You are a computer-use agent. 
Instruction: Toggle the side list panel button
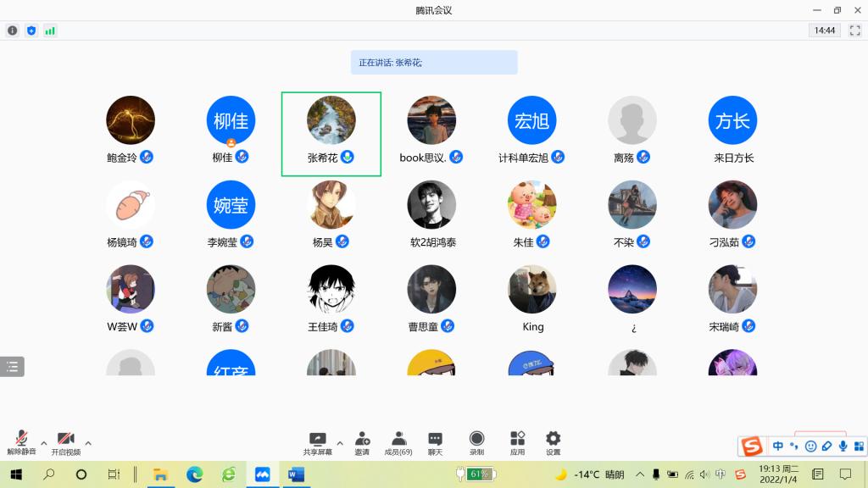tap(12, 366)
